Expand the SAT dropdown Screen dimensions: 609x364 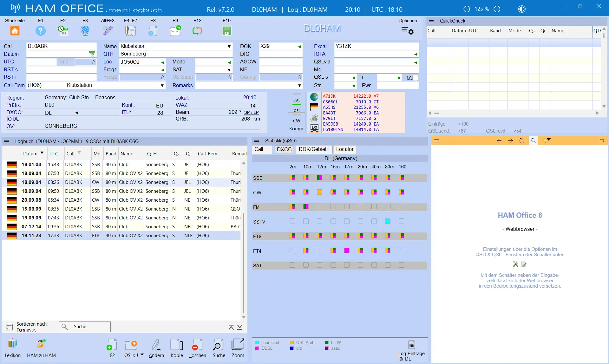point(229,70)
